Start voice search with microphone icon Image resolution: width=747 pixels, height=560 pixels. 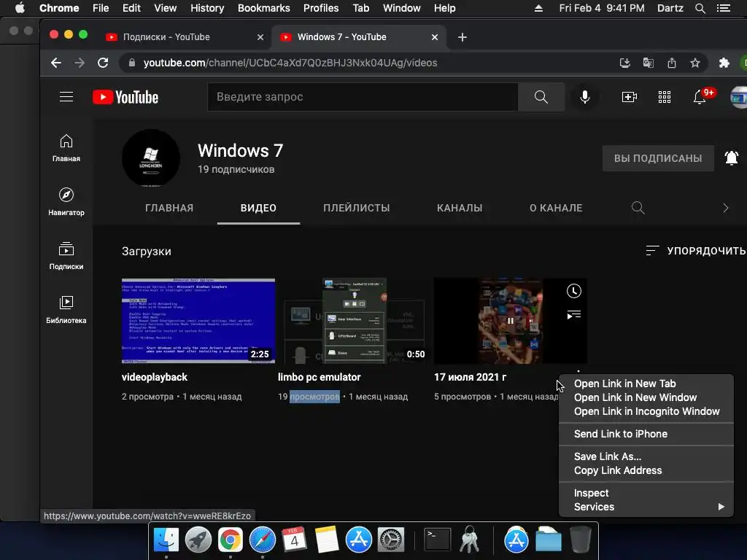[584, 97]
